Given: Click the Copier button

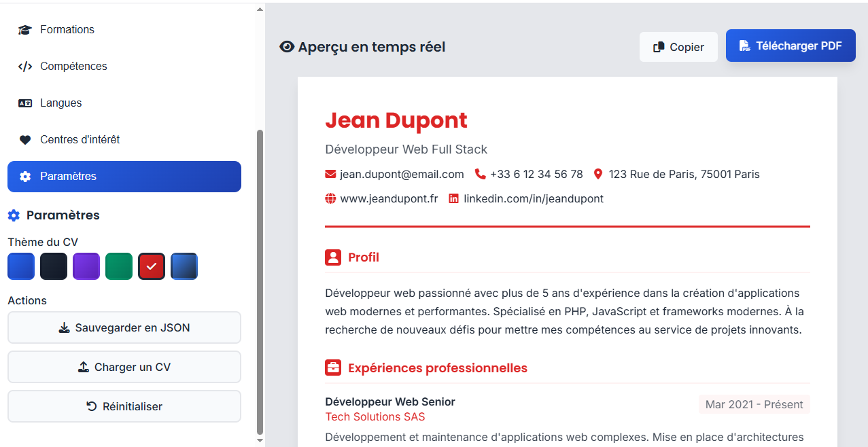Looking at the screenshot, I should (678, 46).
